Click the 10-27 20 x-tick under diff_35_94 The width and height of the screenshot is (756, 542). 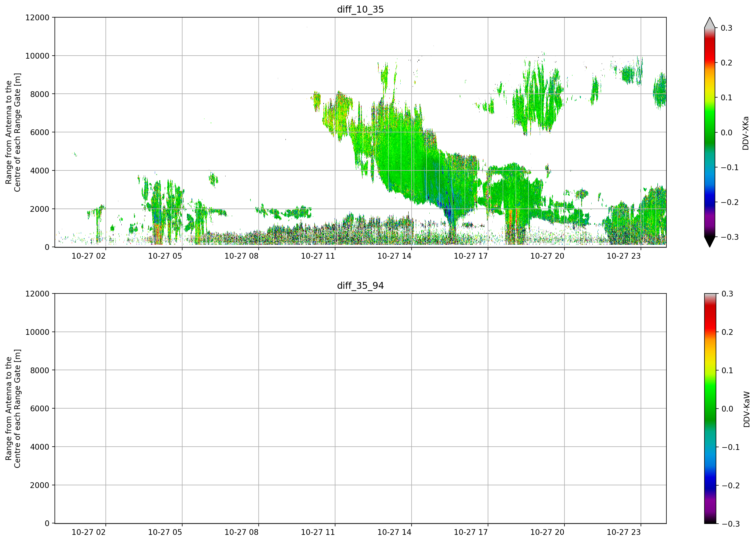(x=547, y=532)
